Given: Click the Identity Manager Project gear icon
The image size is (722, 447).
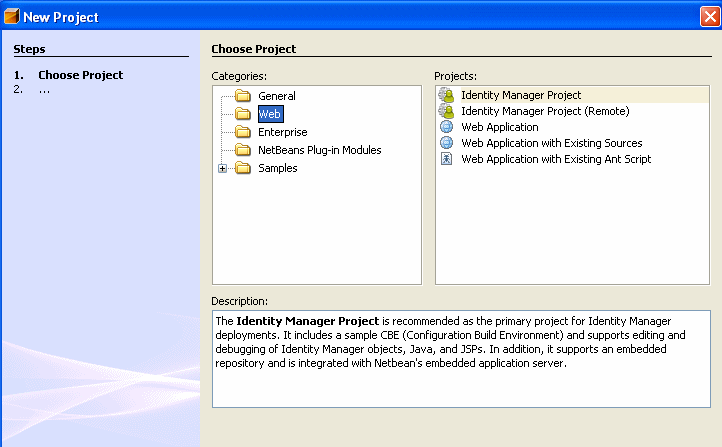Looking at the screenshot, I should (446, 95).
